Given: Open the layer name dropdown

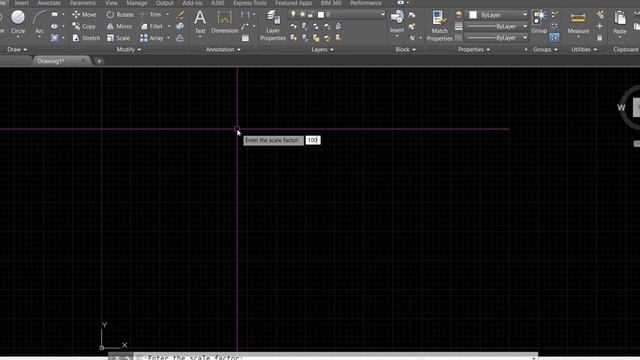Looking at the screenshot, I should (382, 15).
